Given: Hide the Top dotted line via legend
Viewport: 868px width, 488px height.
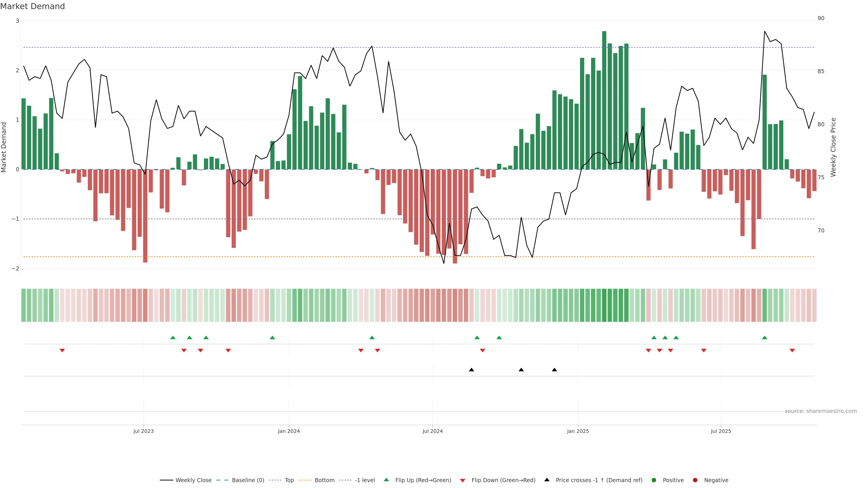Looking at the screenshot, I should 289,480.
